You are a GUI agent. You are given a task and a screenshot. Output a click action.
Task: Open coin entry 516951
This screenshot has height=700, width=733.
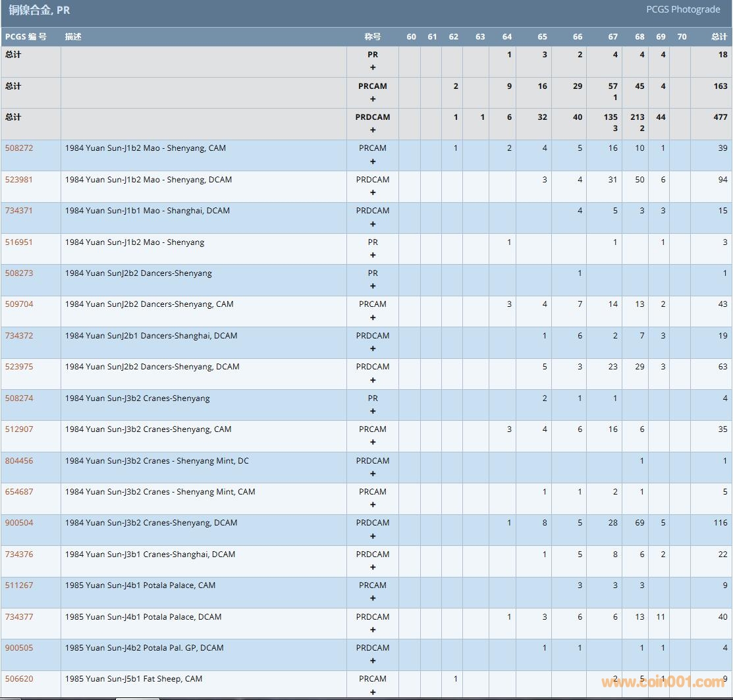point(18,242)
